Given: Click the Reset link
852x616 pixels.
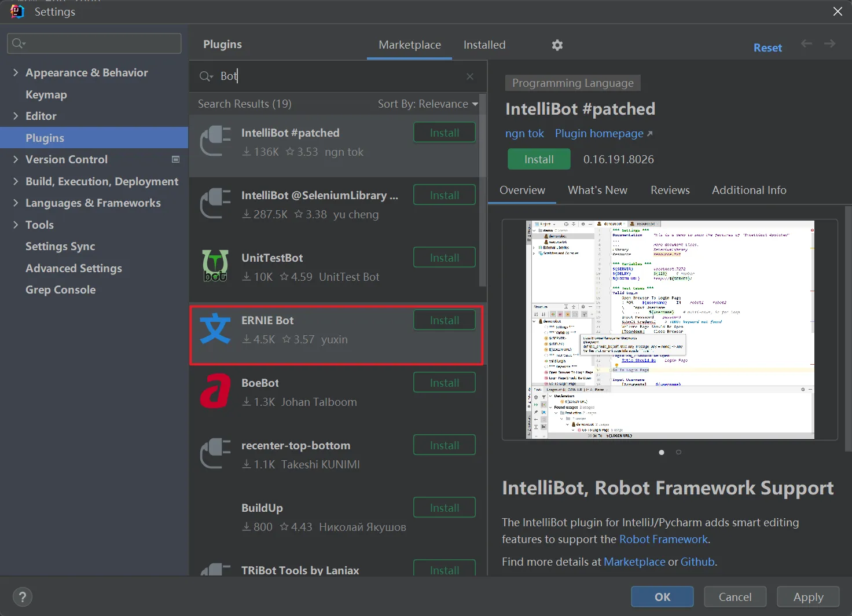Looking at the screenshot, I should 767,48.
